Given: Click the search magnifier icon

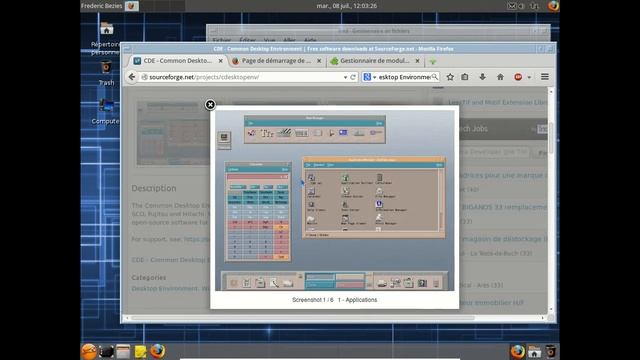Looking at the screenshot, I should [435, 77].
